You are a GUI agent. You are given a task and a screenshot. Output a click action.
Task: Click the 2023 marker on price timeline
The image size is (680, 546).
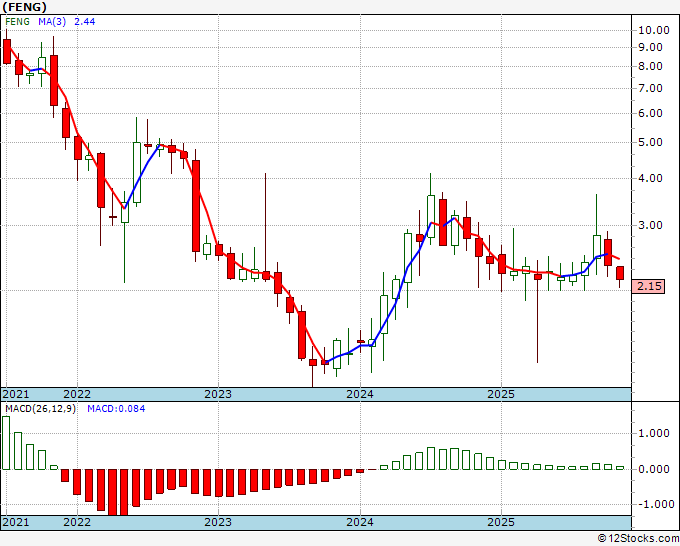click(x=218, y=394)
